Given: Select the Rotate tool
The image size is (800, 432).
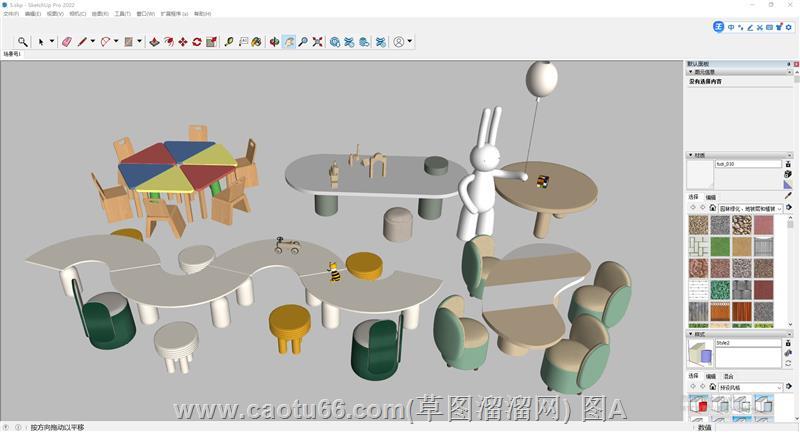Looking at the screenshot, I should click(197, 42).
